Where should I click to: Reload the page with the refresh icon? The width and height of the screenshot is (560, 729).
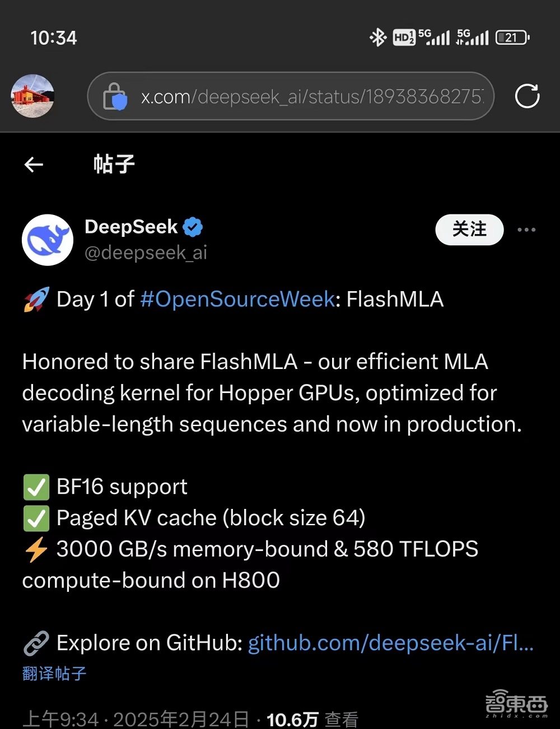pyautogui.click(x=525, y=96)
